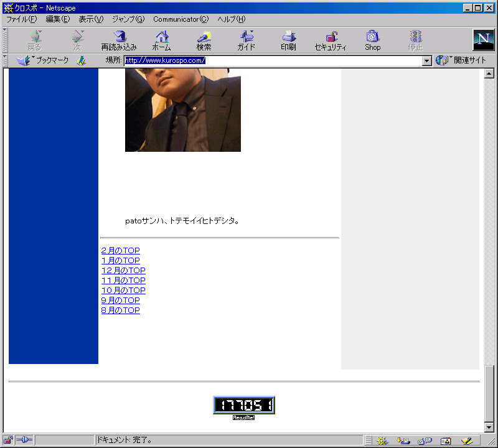Open the 編集(E) menu
498x448 pixels.
coord(58,19)
